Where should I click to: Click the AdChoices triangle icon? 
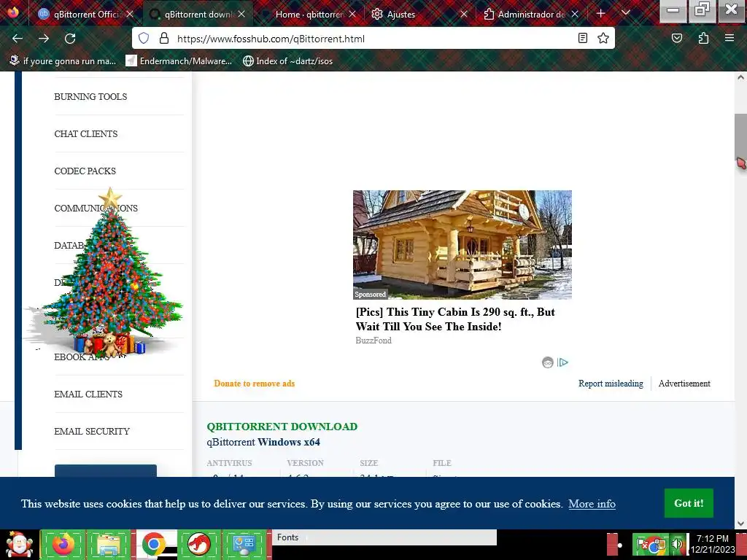coord(562,362)
